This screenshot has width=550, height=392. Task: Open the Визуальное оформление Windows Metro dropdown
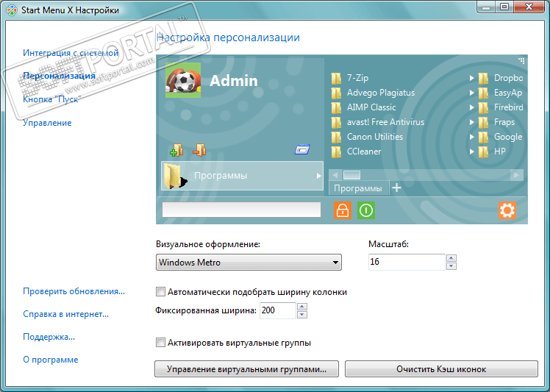point(249,262)
